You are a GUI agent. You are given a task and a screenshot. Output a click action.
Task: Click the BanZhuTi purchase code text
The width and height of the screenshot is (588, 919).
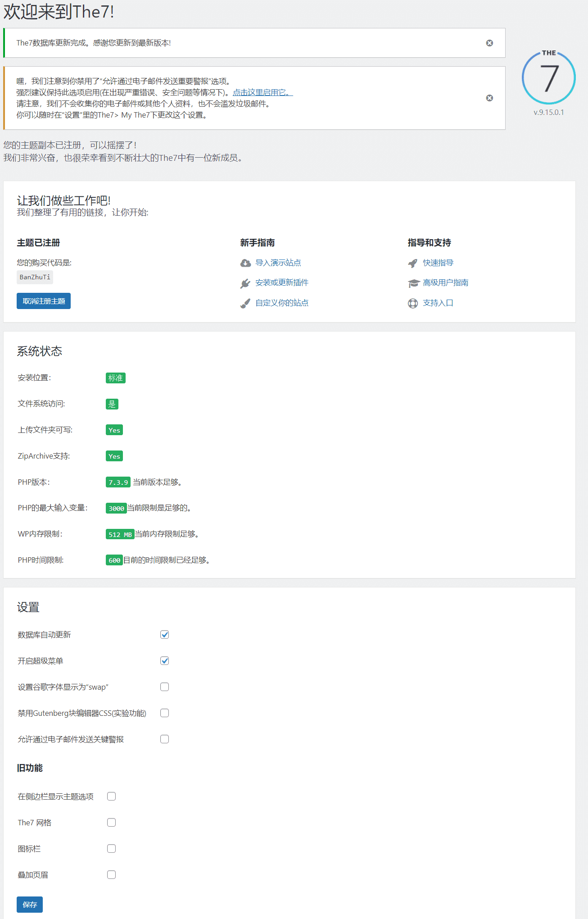pos(35,277)
